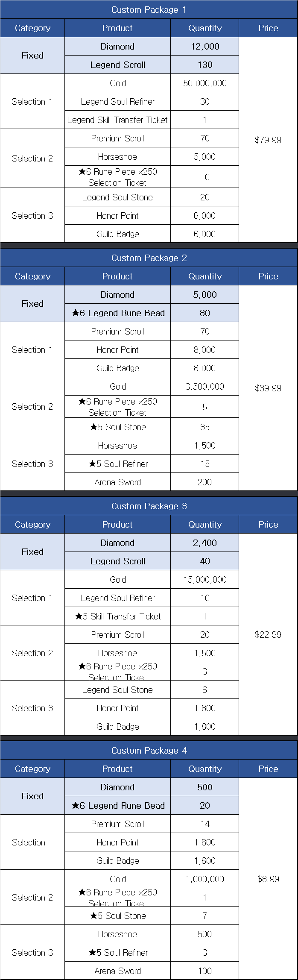Image resolution: width=298 pixels, height=980 pixels.
Task: Click the Custom Package 4 header
Action: pyautogui.click(x=149, y=750)
